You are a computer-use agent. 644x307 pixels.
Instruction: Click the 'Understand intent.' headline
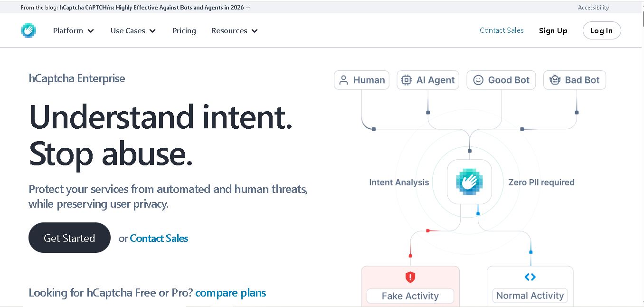click(x=161, y=116)
